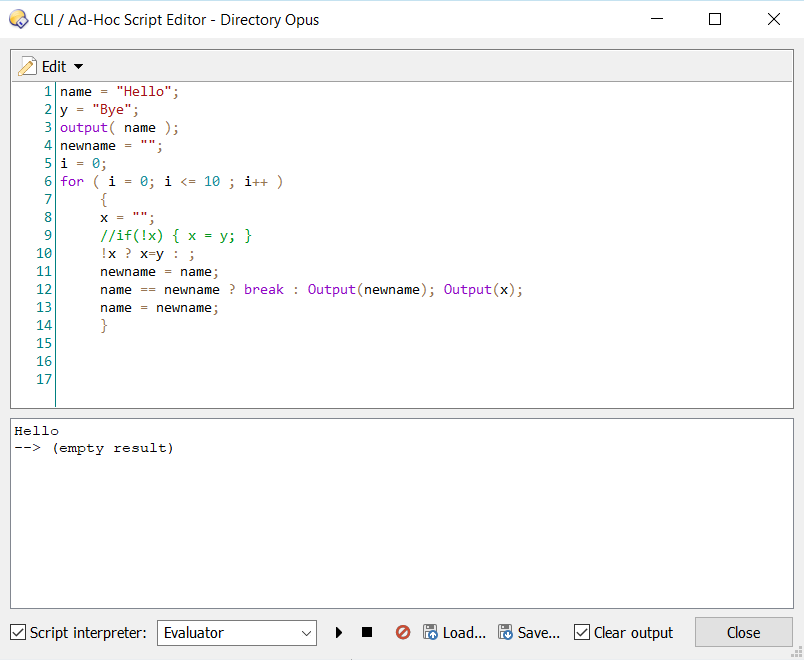Click the red prohibited circle icon
This screenshot has height=660, width=804.
[403, 632]
